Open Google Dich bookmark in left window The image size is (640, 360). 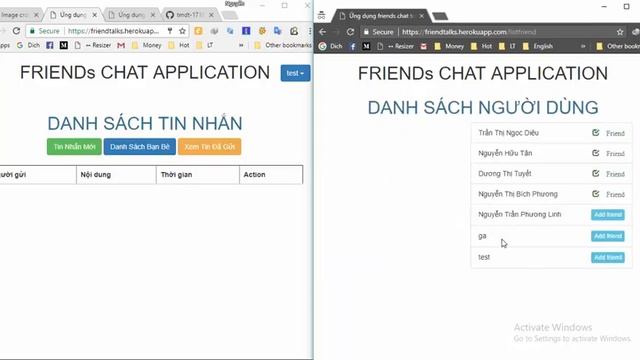click(x=28, y=45)
